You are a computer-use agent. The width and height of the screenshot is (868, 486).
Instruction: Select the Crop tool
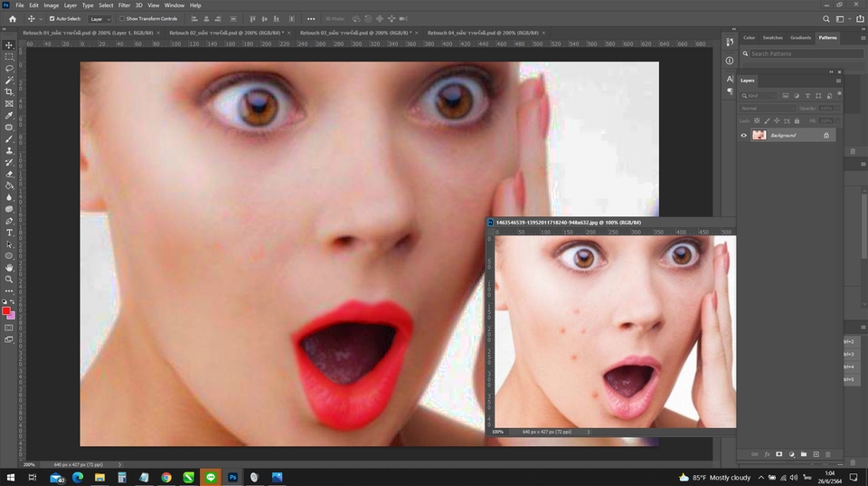(9, 92)
